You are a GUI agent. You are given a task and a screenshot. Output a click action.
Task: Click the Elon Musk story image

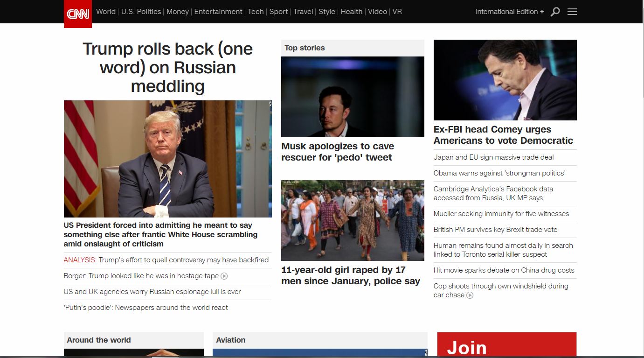coord(353,97)
